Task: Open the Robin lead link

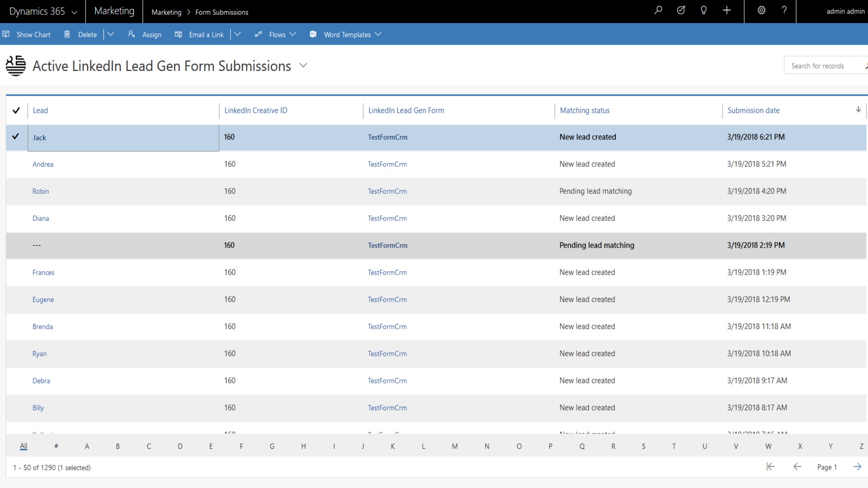Action: [41, 191]
